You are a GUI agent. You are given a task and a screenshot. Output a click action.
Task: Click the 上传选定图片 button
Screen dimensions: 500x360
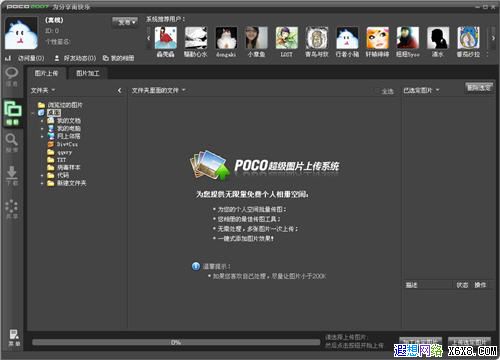469,341
